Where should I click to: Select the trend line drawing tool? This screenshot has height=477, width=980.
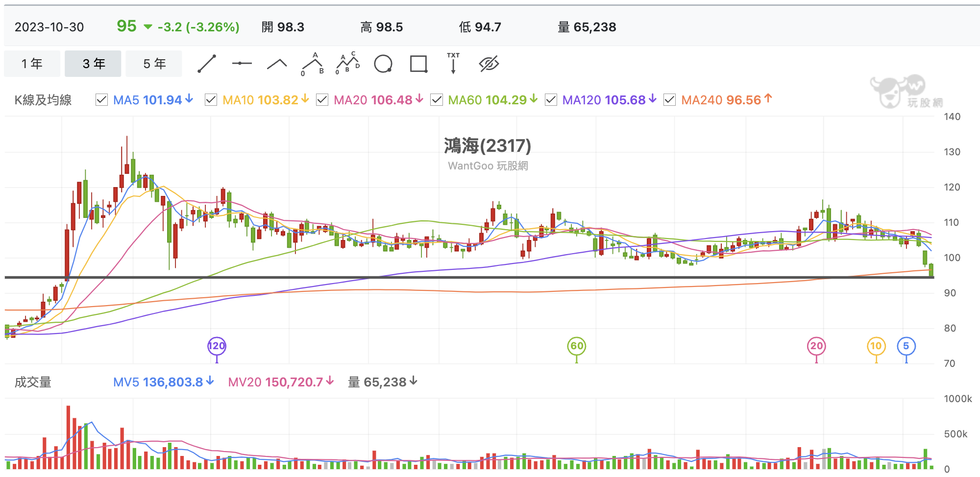pos(207,64)
